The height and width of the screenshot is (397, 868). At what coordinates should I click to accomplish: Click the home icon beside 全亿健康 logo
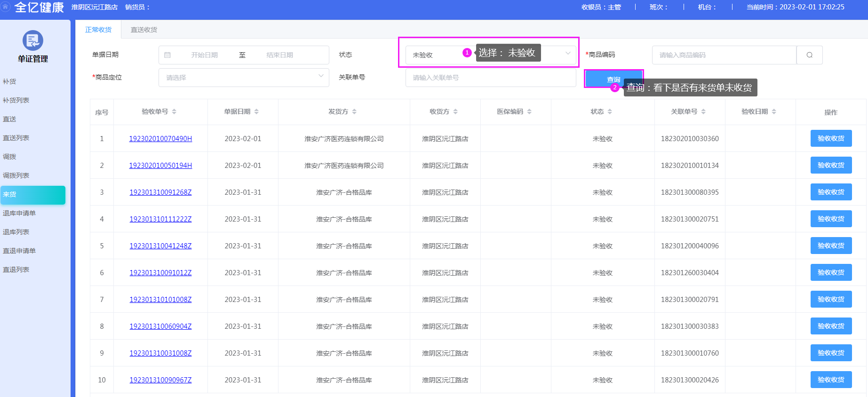(5, 7)
